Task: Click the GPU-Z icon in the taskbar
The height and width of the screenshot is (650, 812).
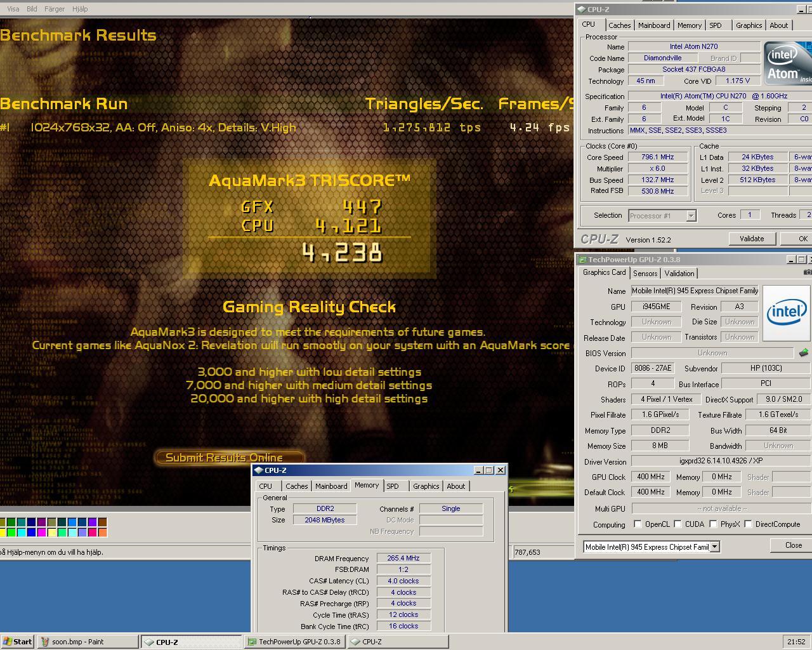Action: (252, 642)
